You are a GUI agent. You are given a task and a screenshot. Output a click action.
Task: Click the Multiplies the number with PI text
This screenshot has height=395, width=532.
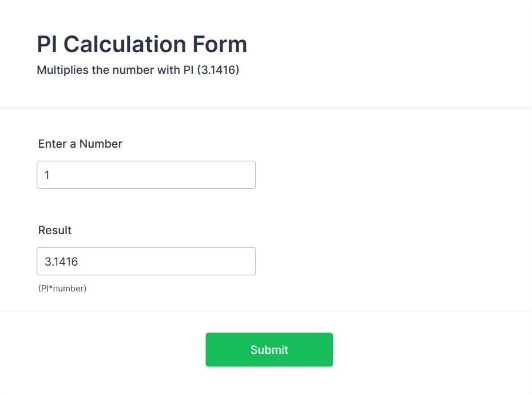(137, 69)
